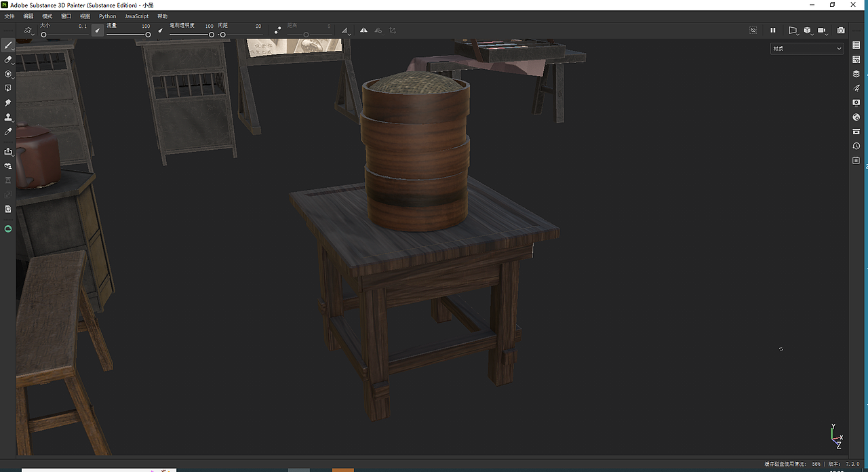Open the 视图 (View) menu
The width and height of the screenshot is (868, 472).
[x=85, y=16]
